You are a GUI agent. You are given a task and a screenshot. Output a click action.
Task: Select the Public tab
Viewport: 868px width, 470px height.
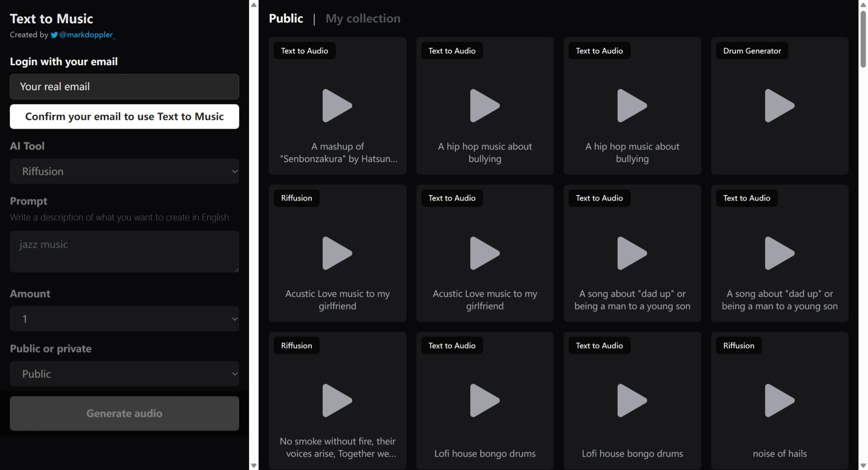click(286, 18)
